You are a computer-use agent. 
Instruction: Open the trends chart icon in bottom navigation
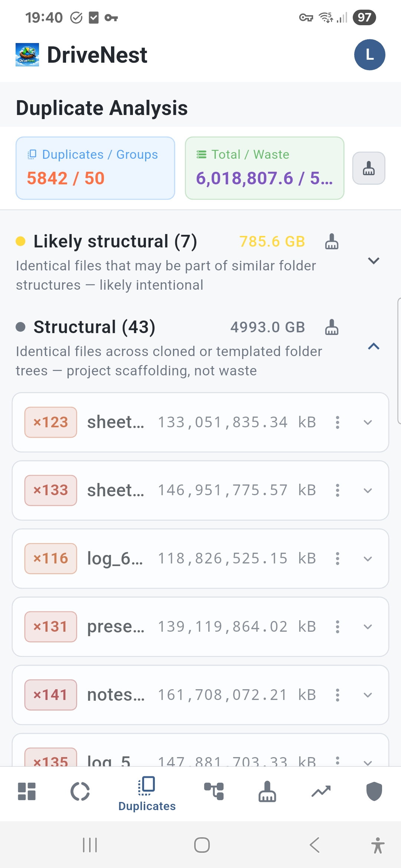[321, 792]
